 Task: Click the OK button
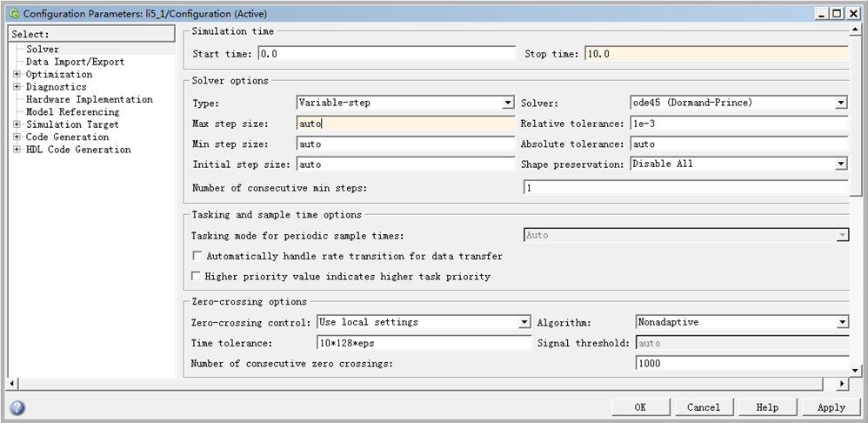[x=640, y=407]
